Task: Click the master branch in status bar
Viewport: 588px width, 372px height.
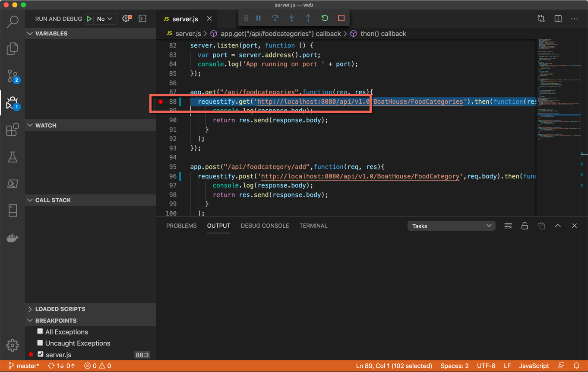Action: (24, 366)
